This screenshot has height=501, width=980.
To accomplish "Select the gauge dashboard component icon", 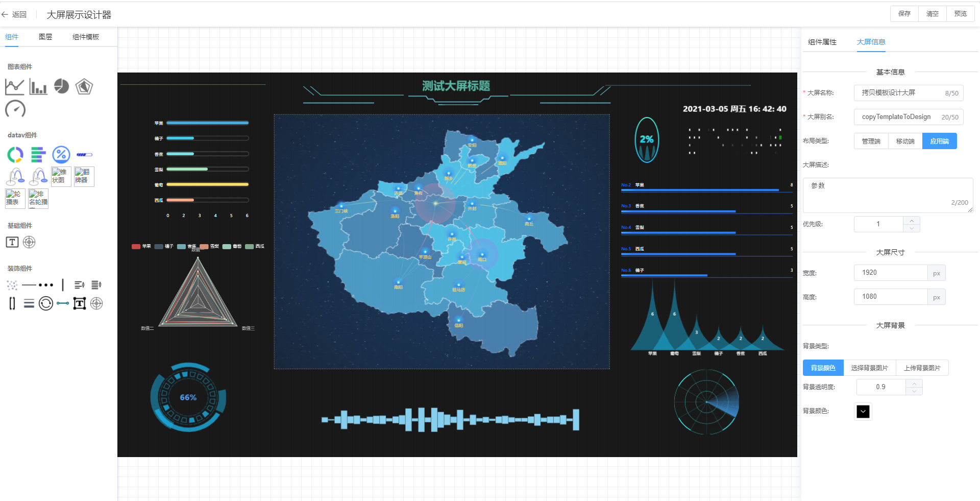I will [x=15, y=109].
